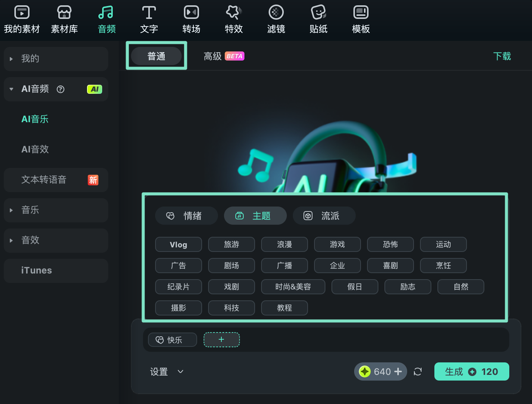
Task: Enable the 游戏 (Gaming) theme tag
Action: click(x=337, y=244)
